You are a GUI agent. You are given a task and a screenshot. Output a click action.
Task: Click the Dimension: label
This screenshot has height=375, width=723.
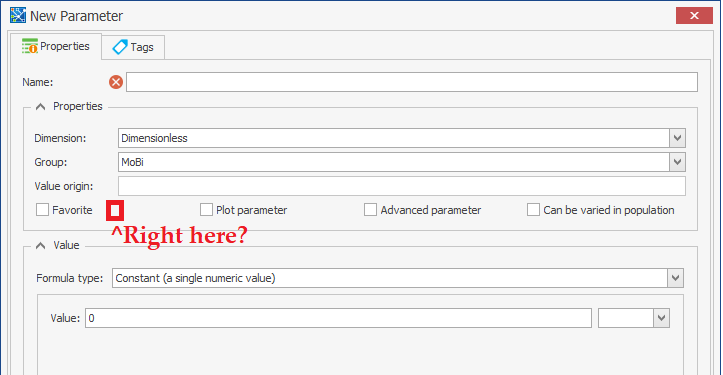click(60, 138)
